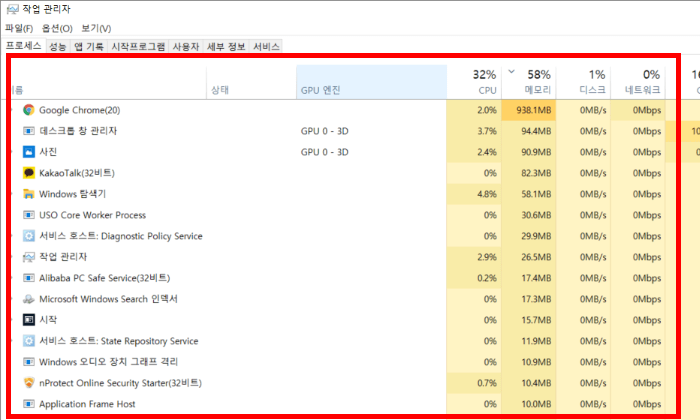The height and width of the screenshot is (420, 700).
Task: Expand the State Repository Service host
Action: click(x=12, y=341)
